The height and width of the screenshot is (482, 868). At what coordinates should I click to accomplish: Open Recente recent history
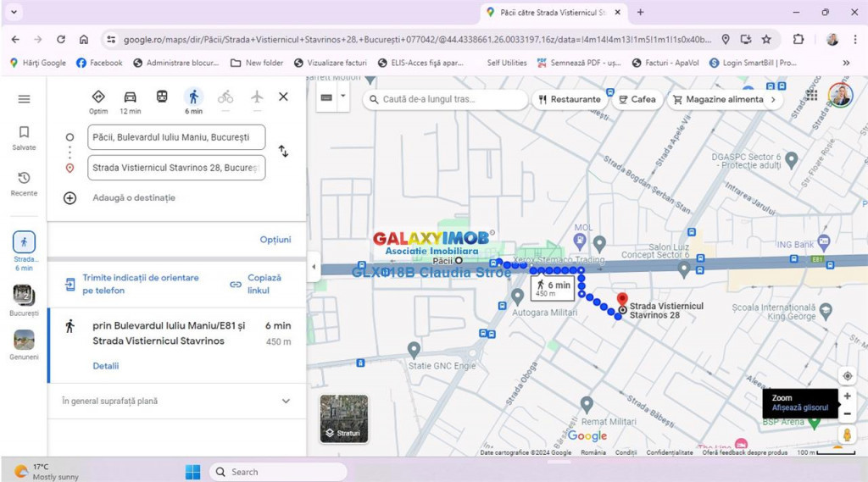pyautogui.click(x=24, y=183)
